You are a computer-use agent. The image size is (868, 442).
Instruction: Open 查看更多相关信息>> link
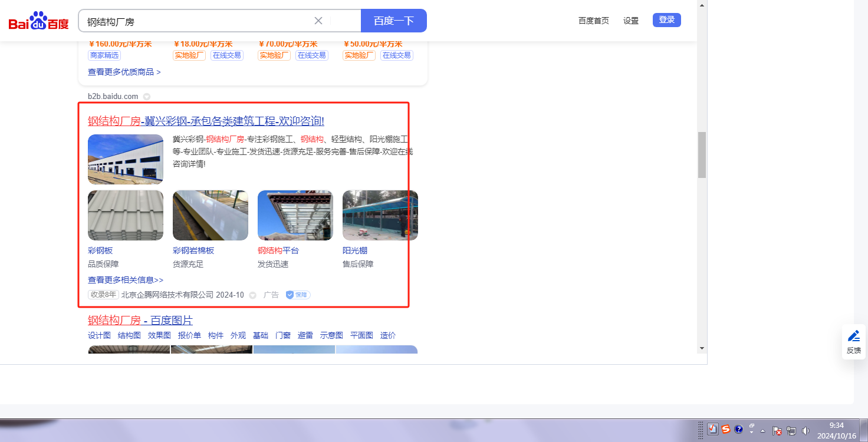126,280
